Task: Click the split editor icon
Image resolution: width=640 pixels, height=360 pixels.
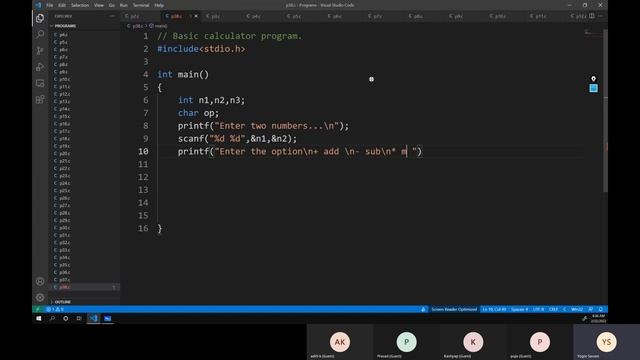Action: [x=592, y=16]
